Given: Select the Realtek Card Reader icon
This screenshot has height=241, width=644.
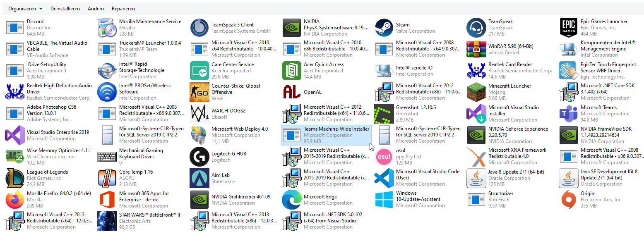Looking at the screenshot, I should click(x=476, y=71).
